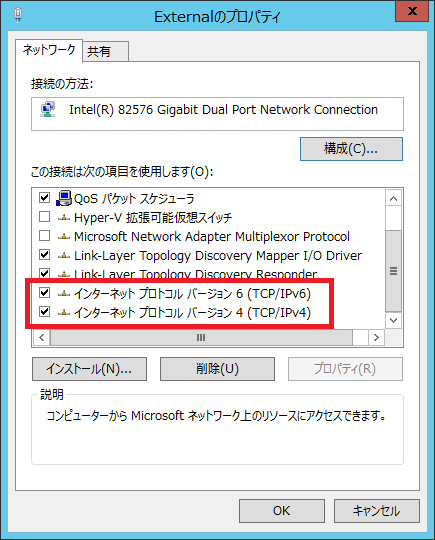Click the title bar plug icon
435x540 pixels.
[x=18, y=15]
